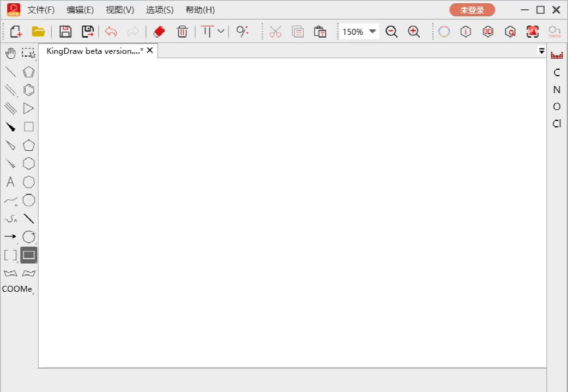The image size is (568, 392).
Task: Open the 帮助(H) menu
Action: [200, 10]
